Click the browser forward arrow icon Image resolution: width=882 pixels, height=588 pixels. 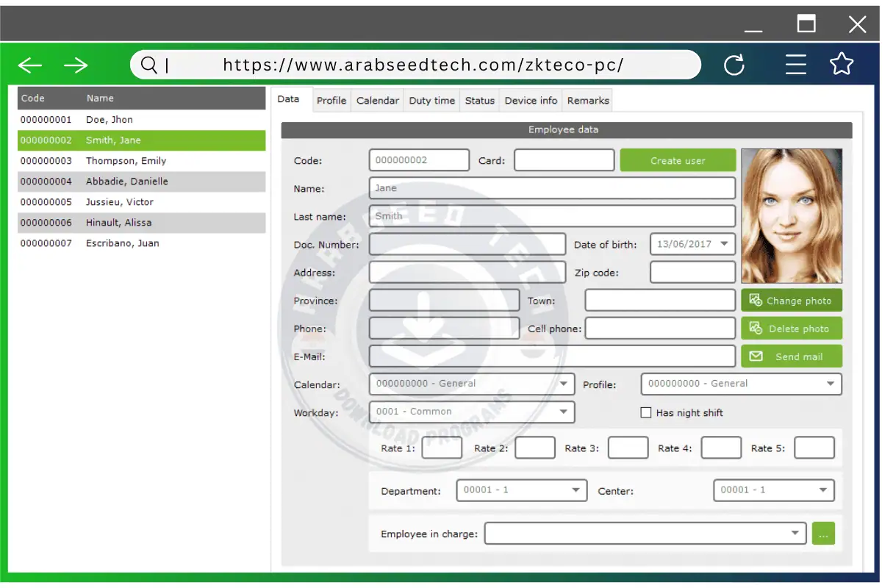tap(76, 65)
